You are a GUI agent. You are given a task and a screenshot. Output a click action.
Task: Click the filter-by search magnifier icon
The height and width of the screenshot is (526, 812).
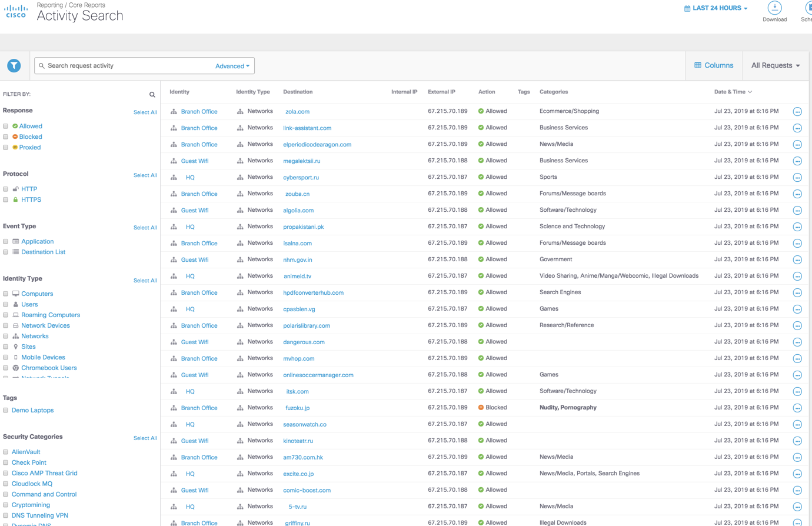(152, 95)
